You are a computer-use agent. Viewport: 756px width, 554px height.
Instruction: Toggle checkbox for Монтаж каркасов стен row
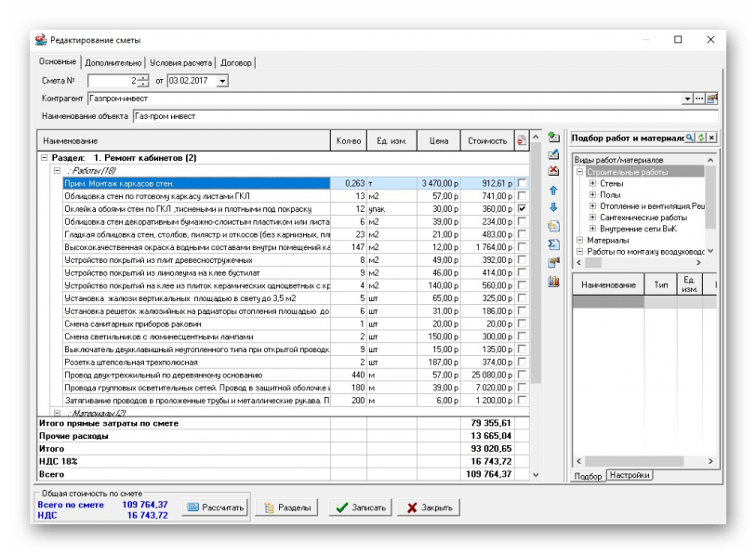pos(522,183)
